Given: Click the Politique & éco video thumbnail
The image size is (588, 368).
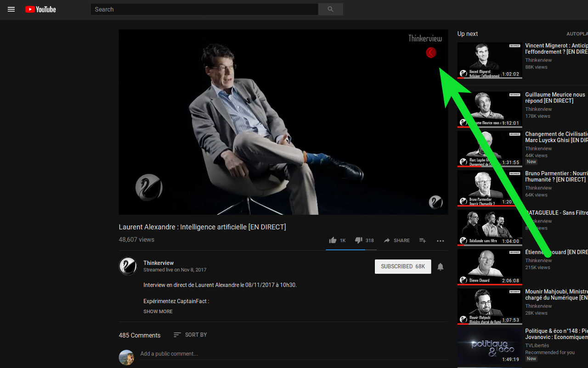Looking at the screenshot, I should tap(490, 346).
